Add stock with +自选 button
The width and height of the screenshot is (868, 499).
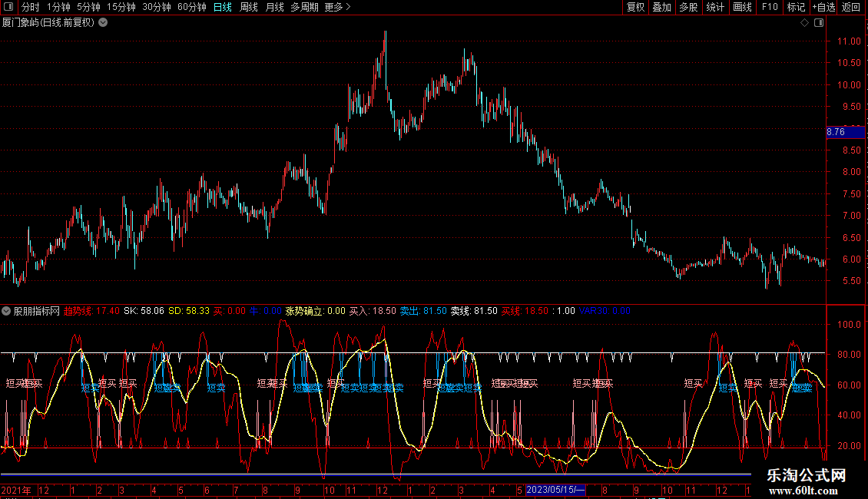(823, 8)
